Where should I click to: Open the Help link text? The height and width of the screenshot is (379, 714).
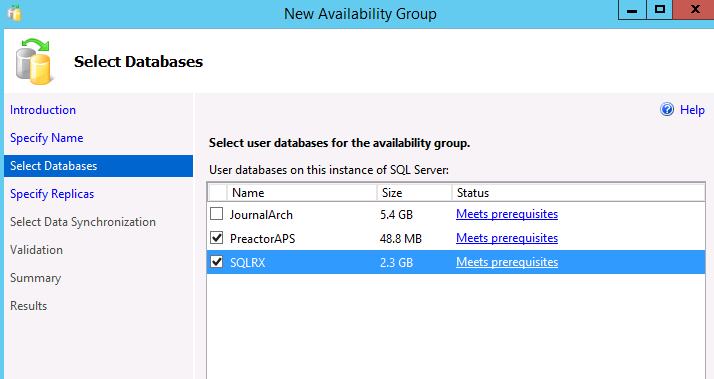point(692,110)
